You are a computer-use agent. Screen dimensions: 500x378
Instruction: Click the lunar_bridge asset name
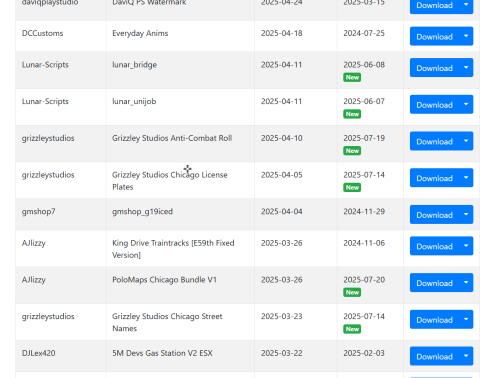tap(134, 65)
